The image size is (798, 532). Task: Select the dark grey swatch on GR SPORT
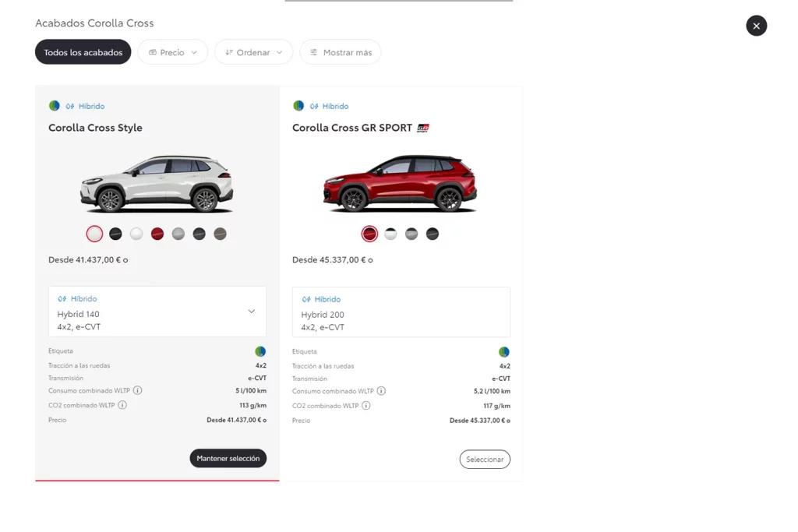432,234
